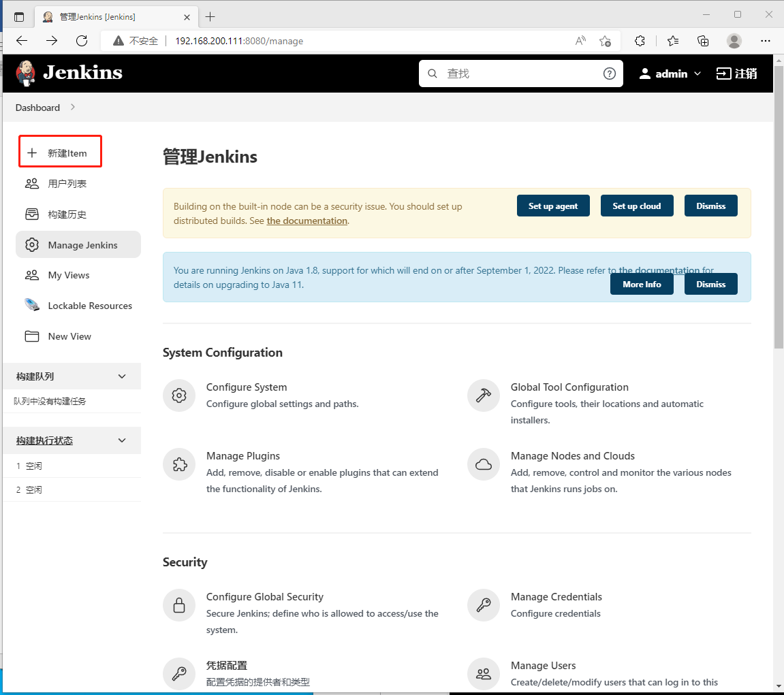Screen dimensions: 784x695
Task: Click the browser back arrow
Action: pos(22,40)
